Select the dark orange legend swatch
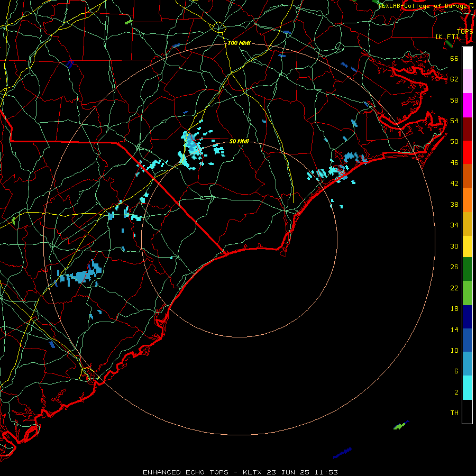 [x=467, y=176]
